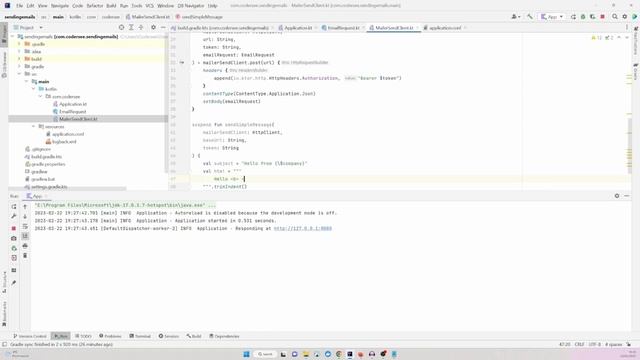Screen dimensions: 640x360
Task: Click the Windows Start button
Action: point(246,354)
